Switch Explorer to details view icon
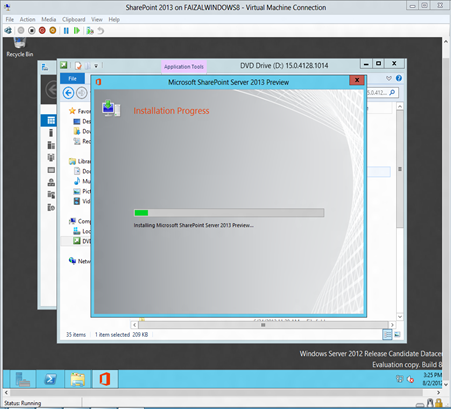The width and height of the screenshot is (451, 409). (387, 334)
